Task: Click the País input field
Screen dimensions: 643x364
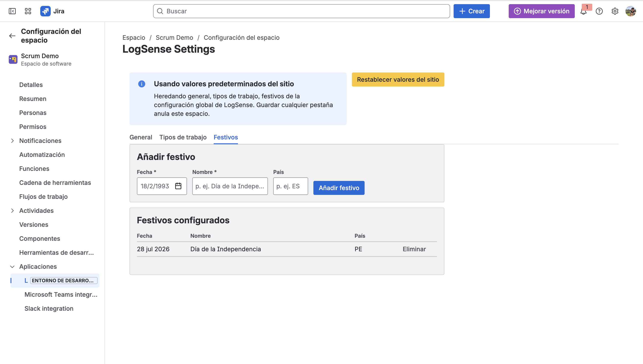Action: (290, 186)
